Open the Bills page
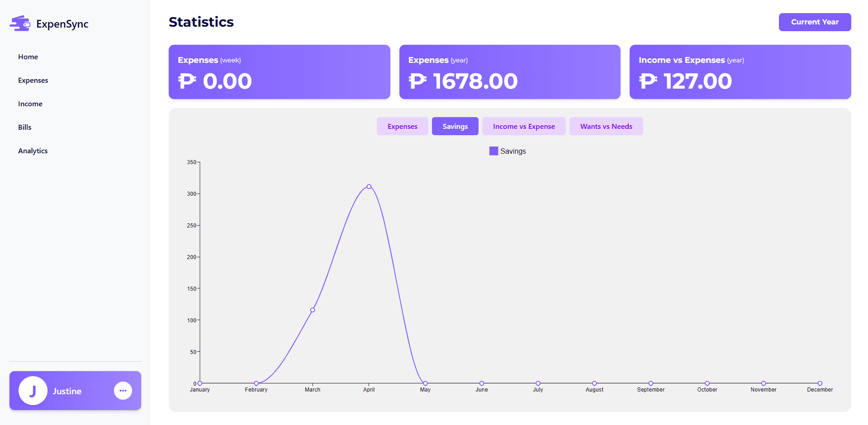Viewport: 868px width, 425px height. tap(25, 127)
